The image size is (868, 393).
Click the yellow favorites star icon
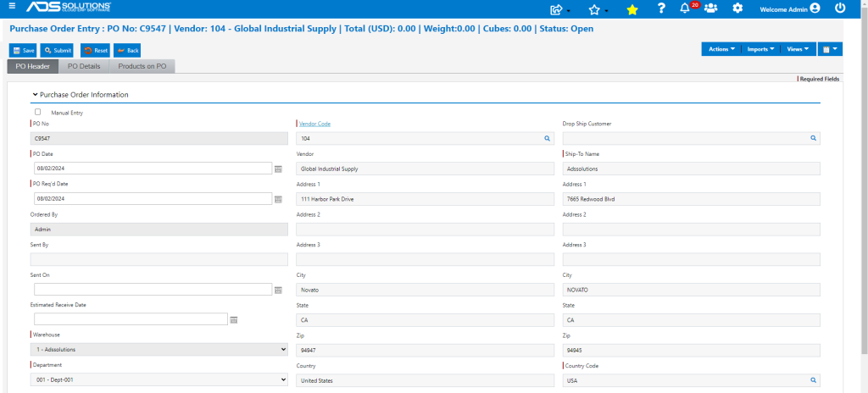(x=632, y=9)
